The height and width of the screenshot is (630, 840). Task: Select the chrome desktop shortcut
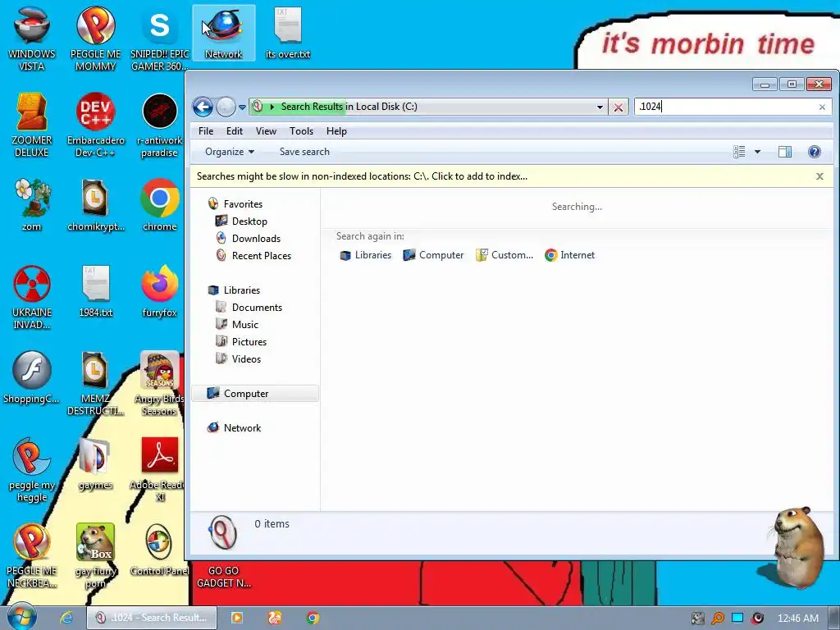click(x=160, y=205)
